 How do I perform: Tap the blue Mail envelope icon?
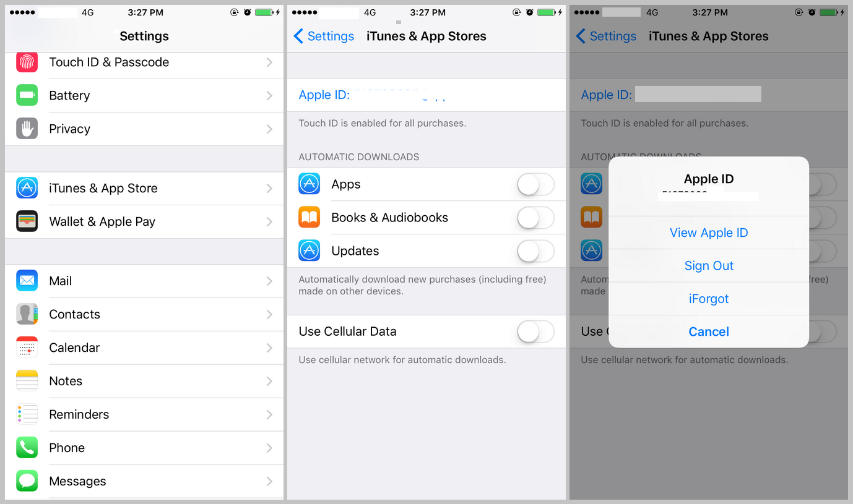point(27,281)
